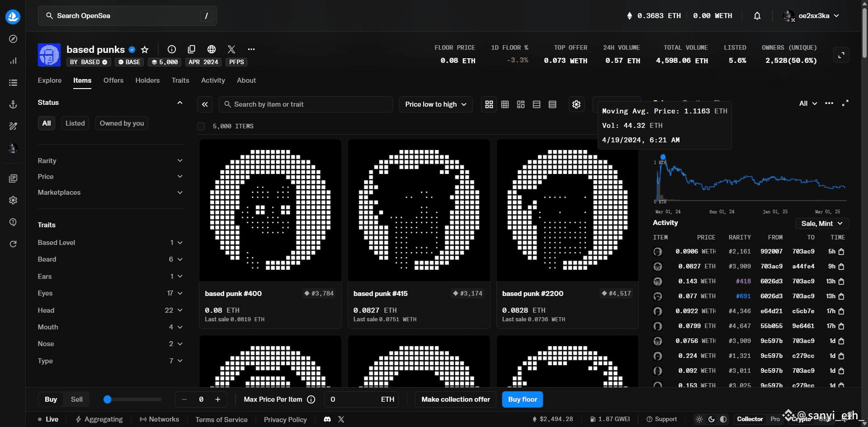Switch to Traits tab
The height and width of the screenshot is (427, 868).
pyautogui.click(x=180, y=80)
